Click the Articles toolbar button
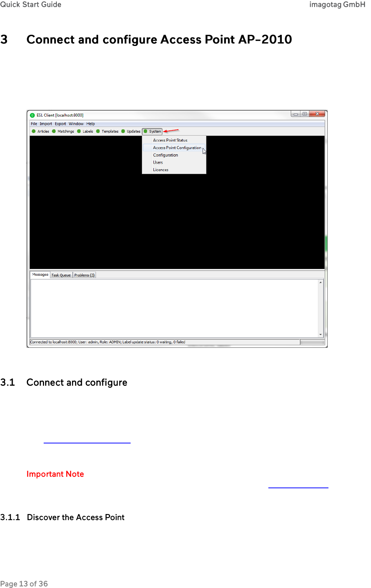This screenshot has width=371, height=588. [41, 131]
